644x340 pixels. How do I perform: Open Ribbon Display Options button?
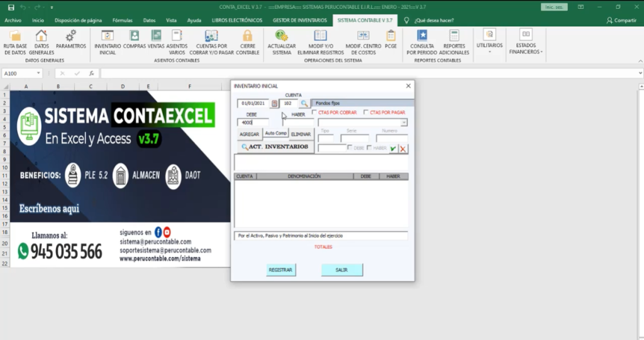[x=580, y=7]
